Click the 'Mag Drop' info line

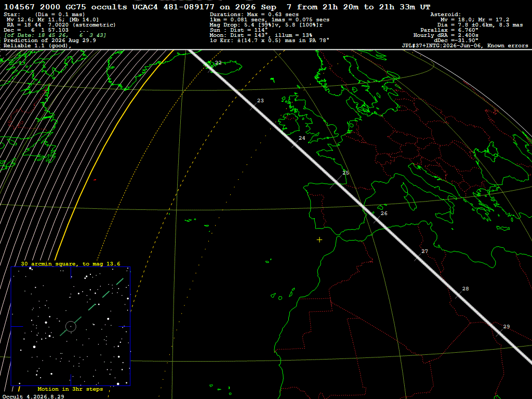click(267, 25)
